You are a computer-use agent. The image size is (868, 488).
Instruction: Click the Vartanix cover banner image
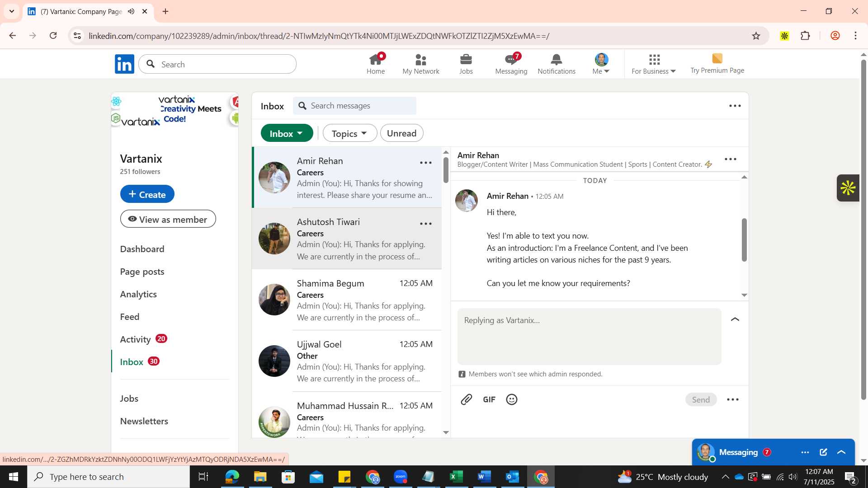(x=175, y=110)
